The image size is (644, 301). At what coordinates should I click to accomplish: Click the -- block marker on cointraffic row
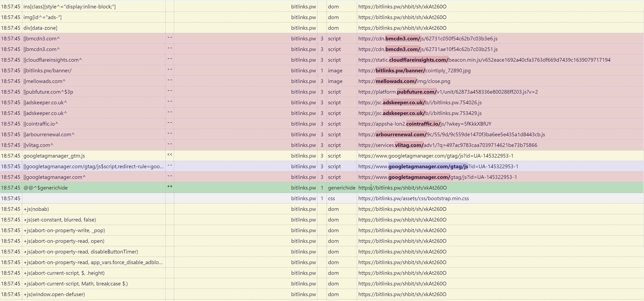[170, 123]
